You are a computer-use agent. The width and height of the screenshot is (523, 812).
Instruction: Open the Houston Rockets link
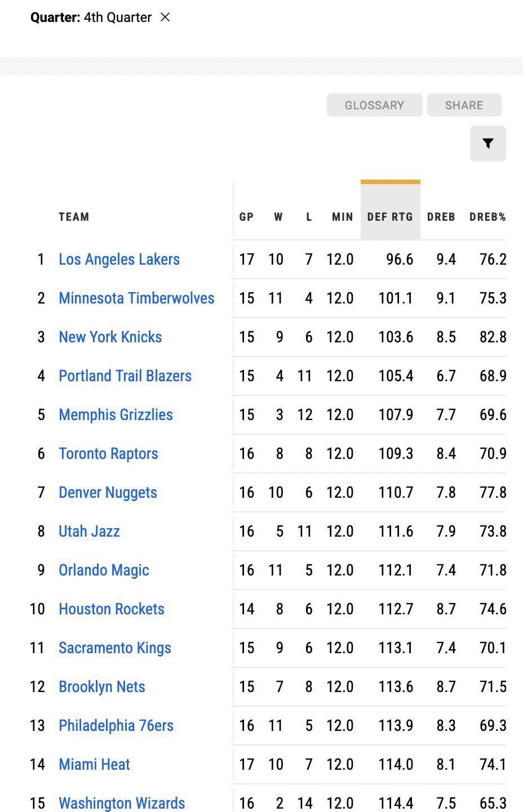112,609
